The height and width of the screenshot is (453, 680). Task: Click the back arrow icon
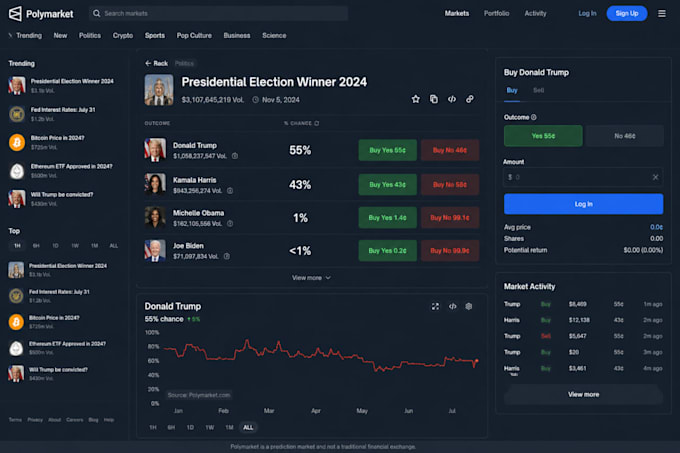[148, 63]
